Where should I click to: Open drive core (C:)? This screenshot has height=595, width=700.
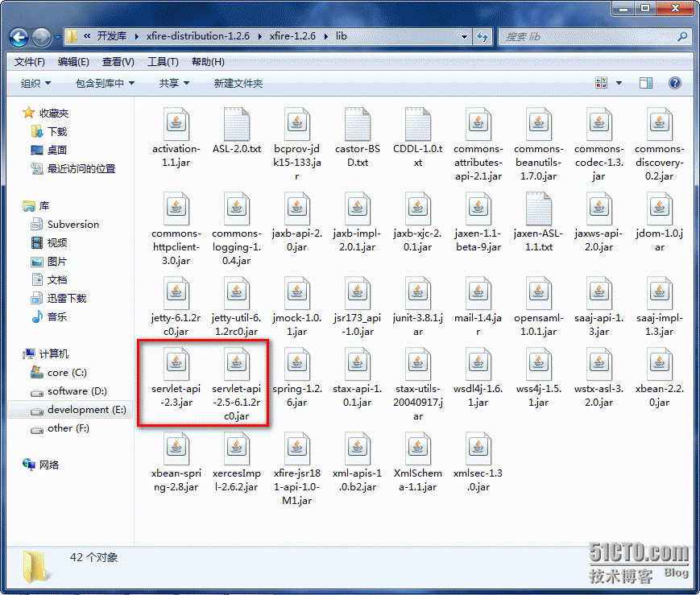tap(59, 373)
